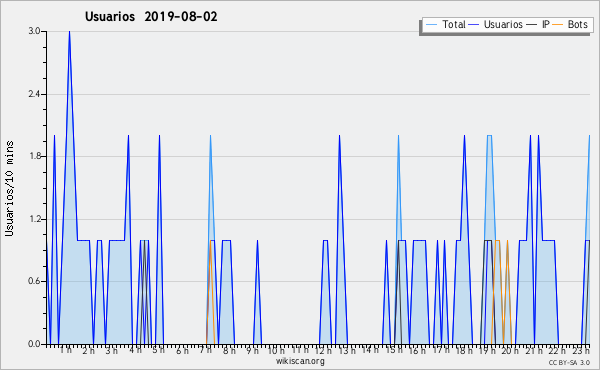Click the light blue Total legend line
This screenshot has height=370, width=600.
click(431, 25)
